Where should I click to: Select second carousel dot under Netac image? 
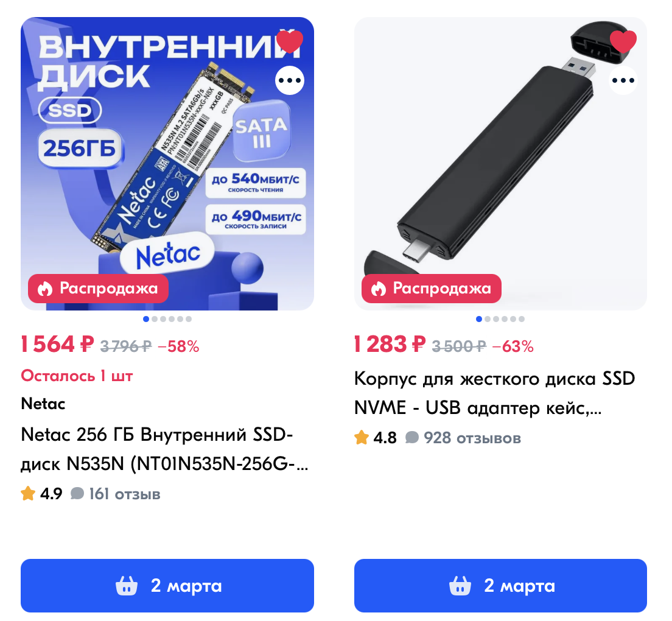[154, 319]
